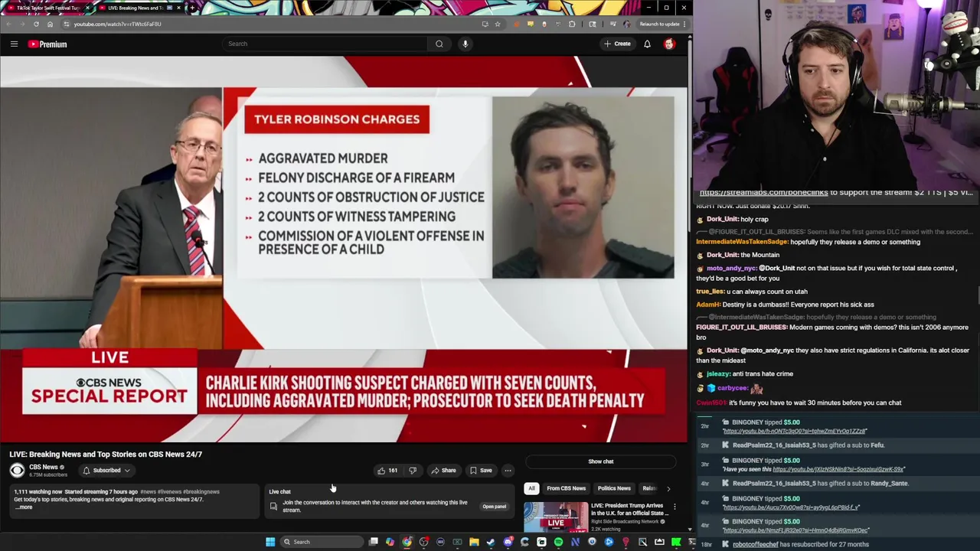Click the CBS live video to pause

coord(344,249)
